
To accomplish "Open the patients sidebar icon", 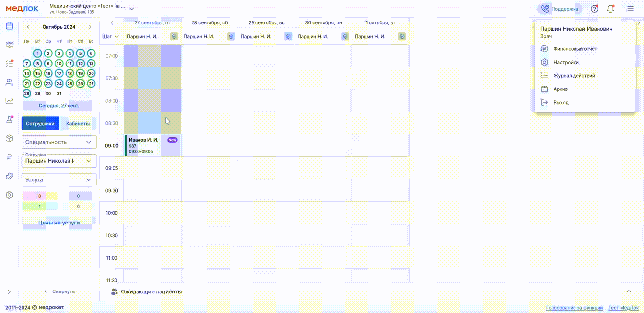I will point(9,82).
